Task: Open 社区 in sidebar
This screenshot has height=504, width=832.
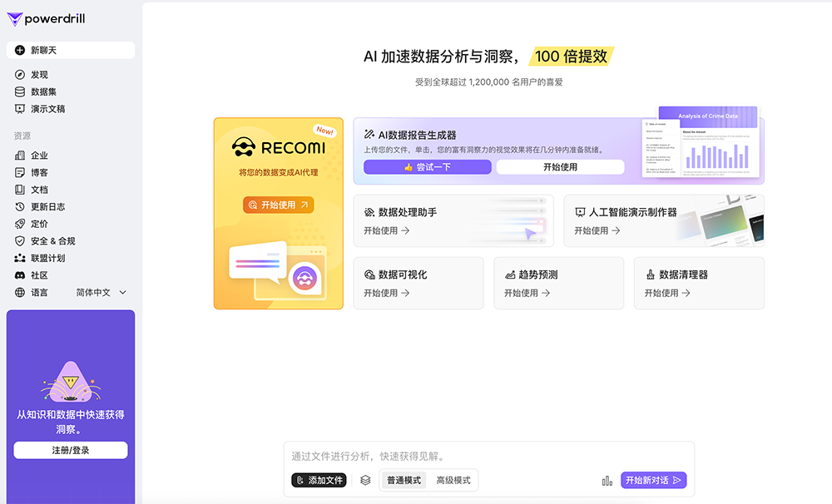Action: point(71,275)
